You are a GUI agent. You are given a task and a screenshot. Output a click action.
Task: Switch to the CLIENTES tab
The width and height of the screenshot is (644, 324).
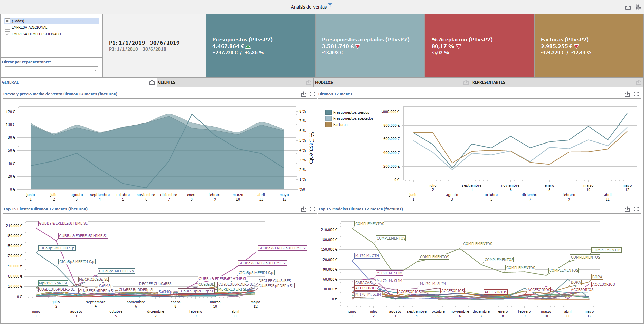pos(167,82)
